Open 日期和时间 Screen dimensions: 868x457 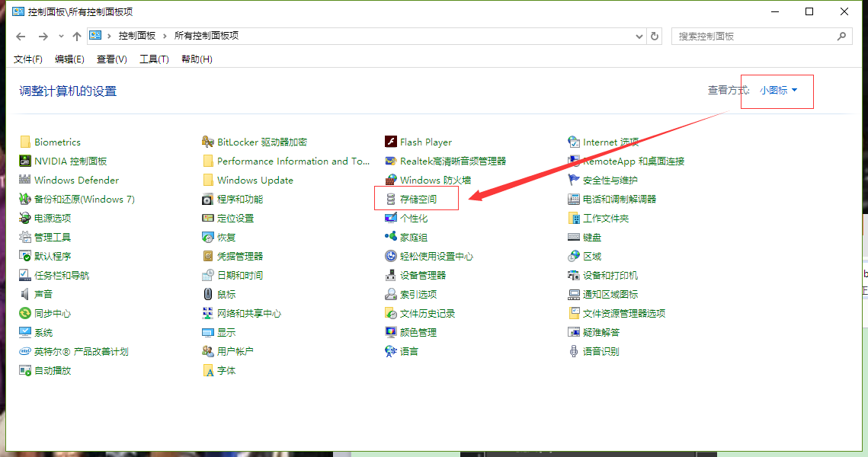pos(232,276)
